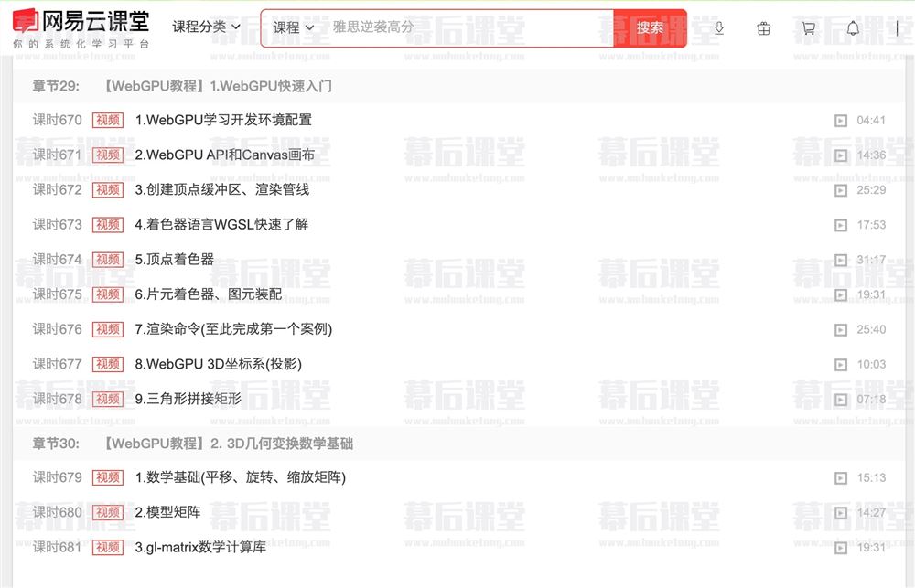Click the 视频 tag on 课时678

point(108,399)
